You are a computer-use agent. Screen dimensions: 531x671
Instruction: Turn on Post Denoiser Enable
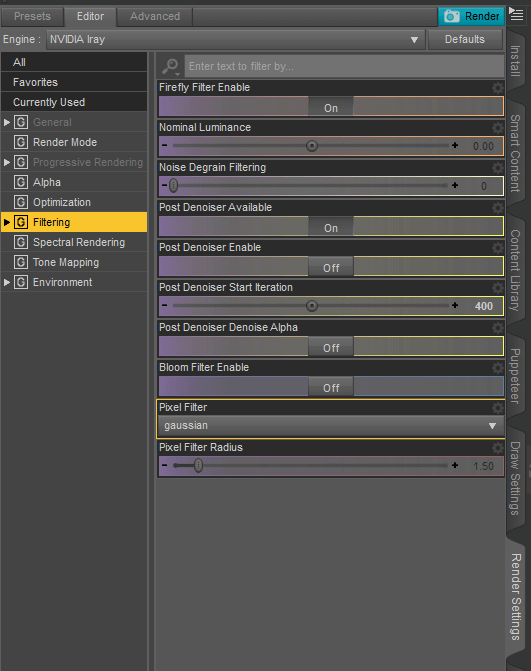pos(331,267)
